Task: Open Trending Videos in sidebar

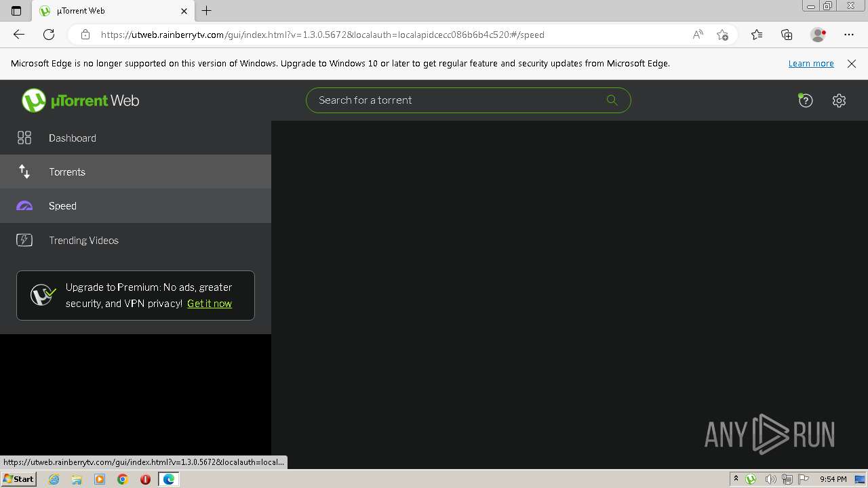Action: click(136, 240)
